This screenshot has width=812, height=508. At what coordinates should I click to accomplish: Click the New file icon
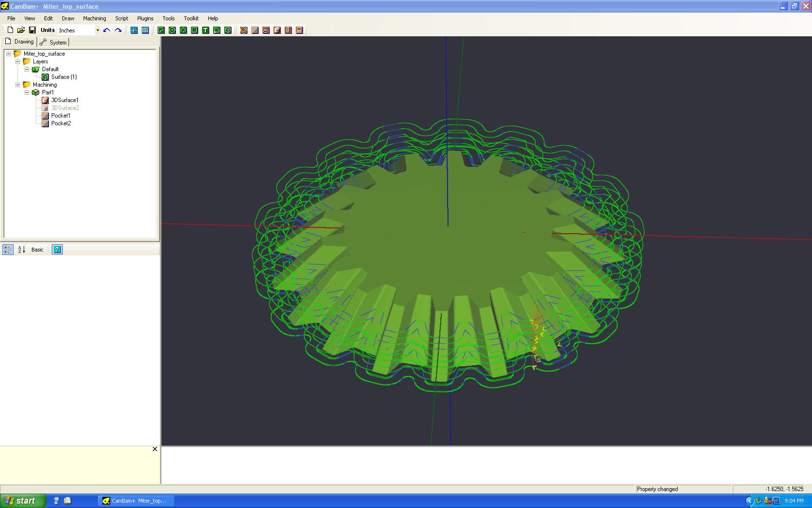click(x=10, y=30)
